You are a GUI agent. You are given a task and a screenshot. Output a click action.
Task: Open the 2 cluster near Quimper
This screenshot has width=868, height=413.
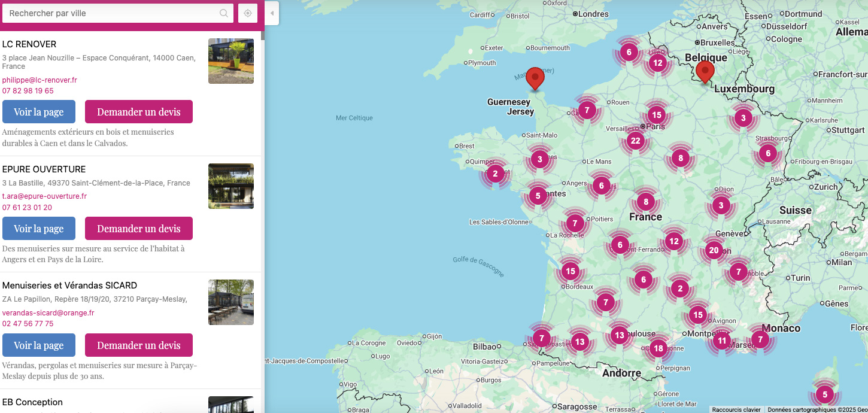(x=495, y=174)
